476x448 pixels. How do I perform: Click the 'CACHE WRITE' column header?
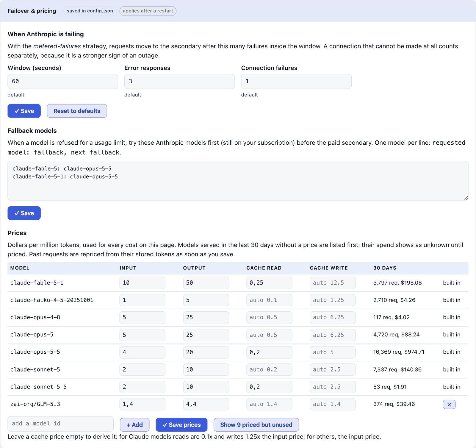329,268
